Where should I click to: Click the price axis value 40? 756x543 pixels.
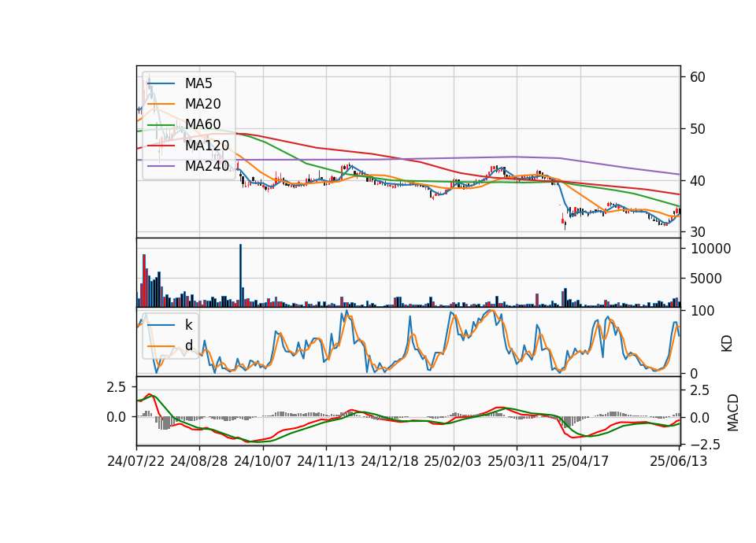pyautogui.click(x=697, y=181)
